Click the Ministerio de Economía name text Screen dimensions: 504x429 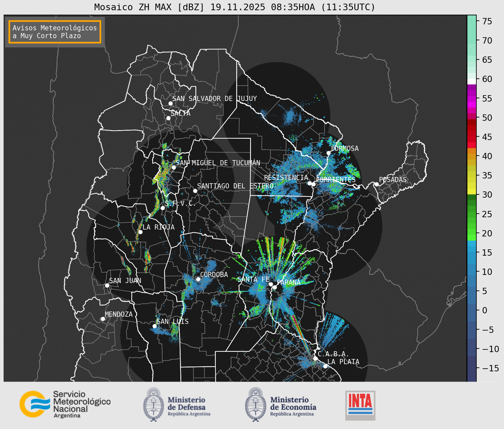click(x=293, y=406)
